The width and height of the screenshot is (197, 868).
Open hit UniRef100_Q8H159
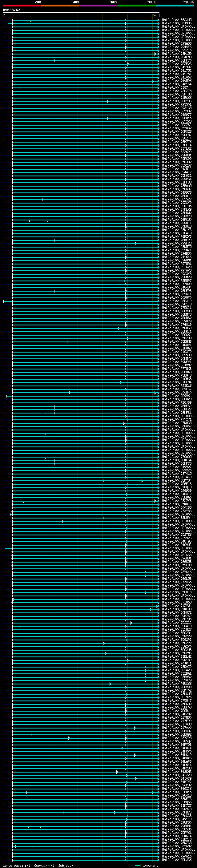pyautogui.click(x=177, y=54)
